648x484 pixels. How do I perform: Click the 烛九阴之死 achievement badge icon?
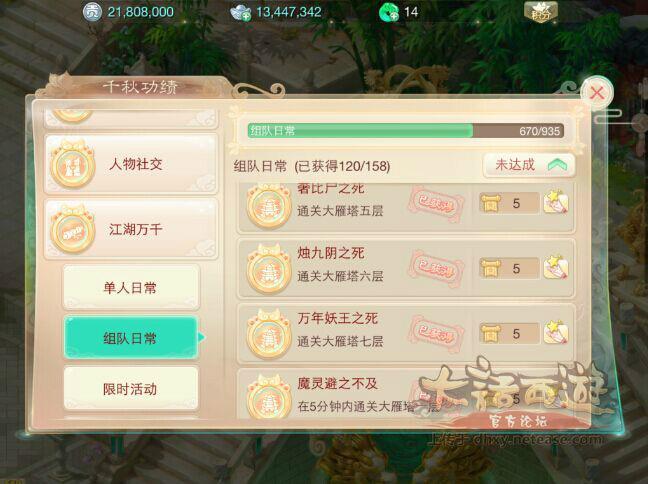point(269,269)
